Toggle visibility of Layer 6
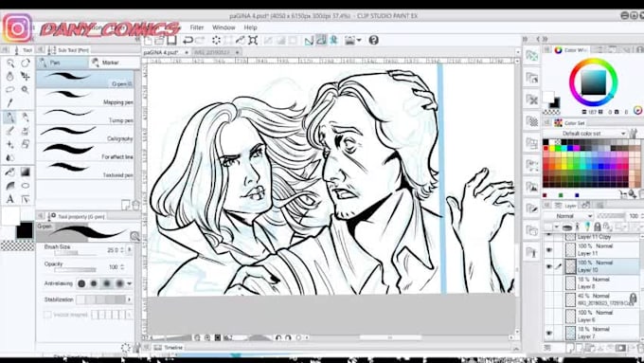 (549, 317)
